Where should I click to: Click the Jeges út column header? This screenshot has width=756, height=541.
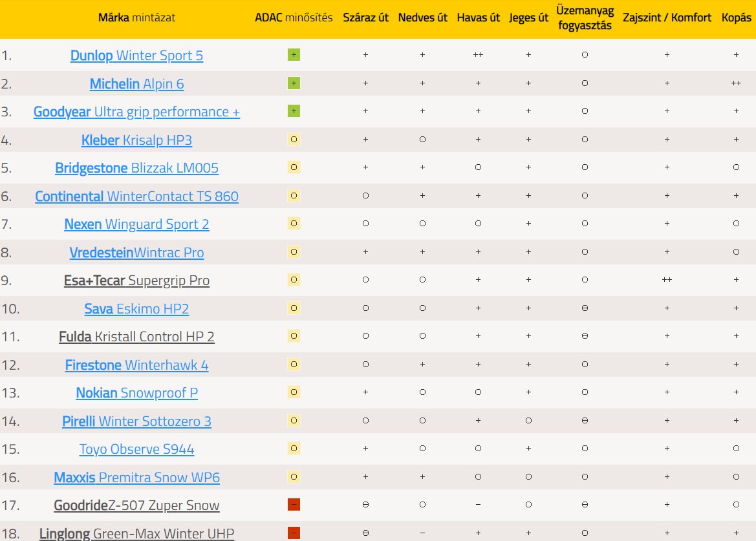pos(528,18)
